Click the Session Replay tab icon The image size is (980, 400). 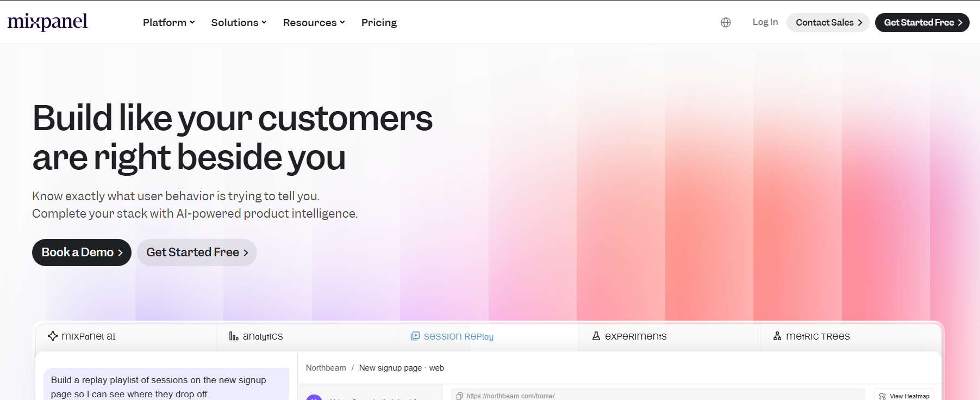coord(415,336)
